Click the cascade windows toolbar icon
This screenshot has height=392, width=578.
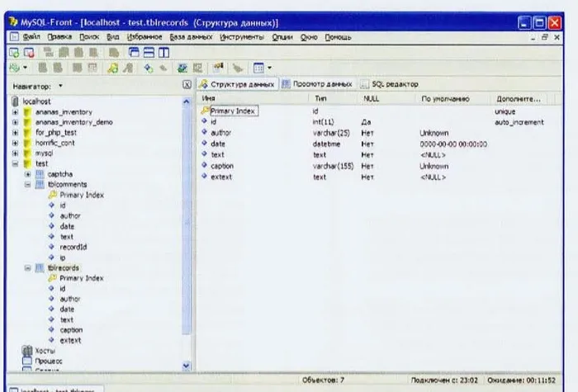(x=134, y=52)
